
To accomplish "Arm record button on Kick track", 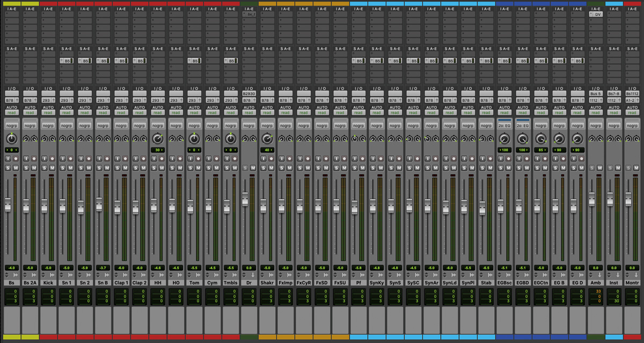I will 52,159.
